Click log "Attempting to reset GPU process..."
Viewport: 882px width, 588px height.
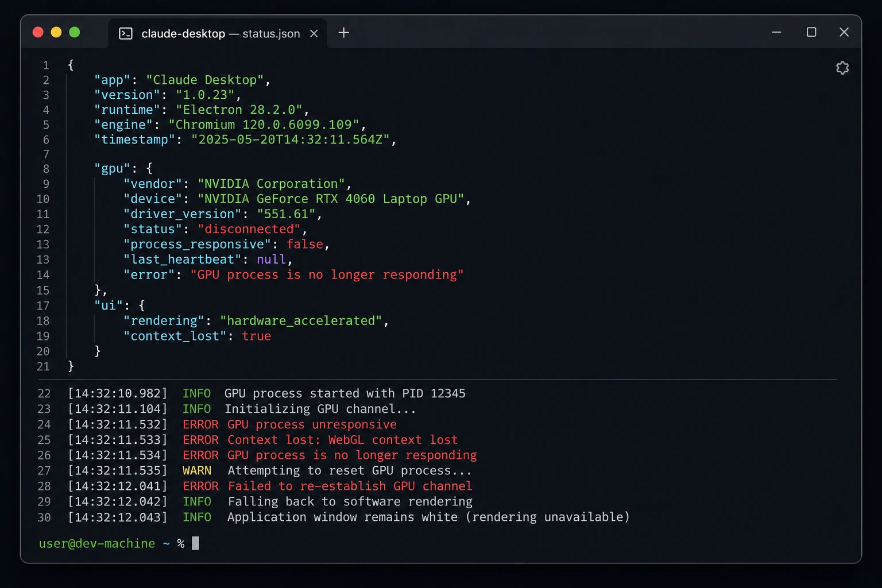click(350, 470)
